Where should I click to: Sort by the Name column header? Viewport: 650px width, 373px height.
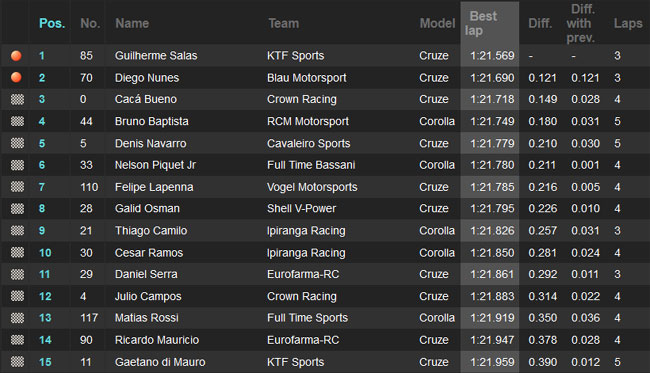point(132,23)
